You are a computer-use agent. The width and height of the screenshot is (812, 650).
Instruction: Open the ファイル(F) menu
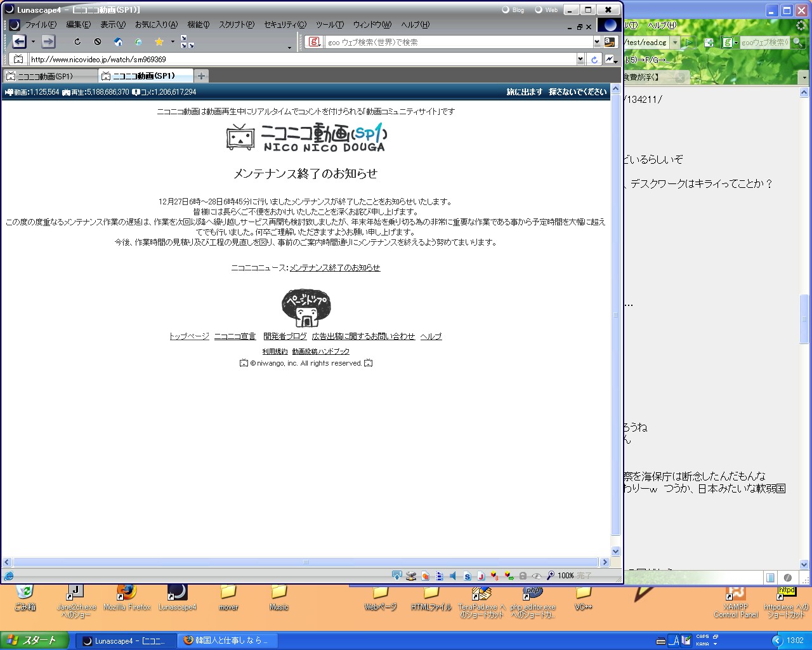(41, 25)
